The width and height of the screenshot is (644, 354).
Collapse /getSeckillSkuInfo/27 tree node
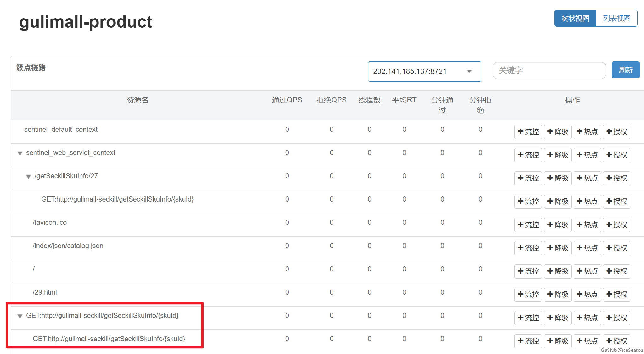pyautogui.click(x=28, y=177)
